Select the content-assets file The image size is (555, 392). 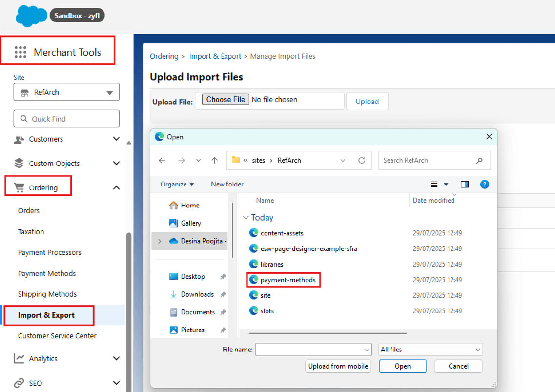276,233
